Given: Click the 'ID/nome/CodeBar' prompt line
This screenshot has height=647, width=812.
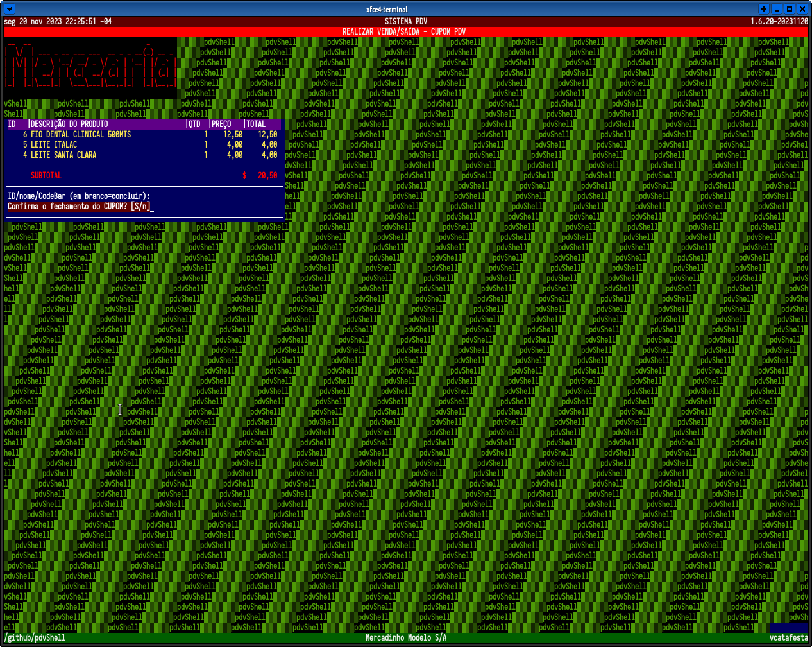Looking at the screenshot, I should tap(79, 196).
